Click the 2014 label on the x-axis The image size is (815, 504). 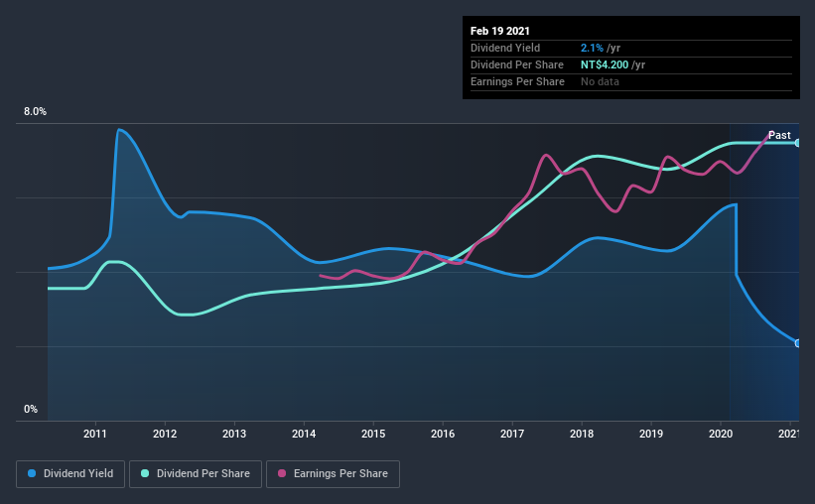coord(304,434)
